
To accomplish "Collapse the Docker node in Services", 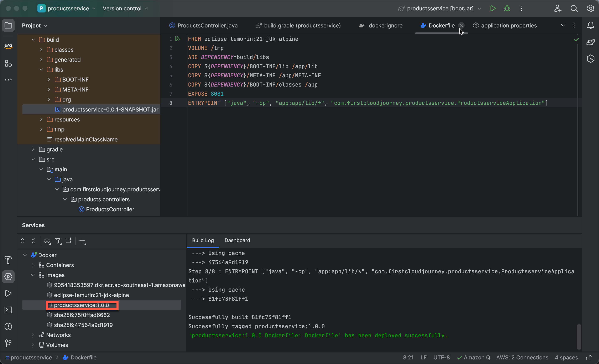I will pyautogui.click(x=25, y=255).
